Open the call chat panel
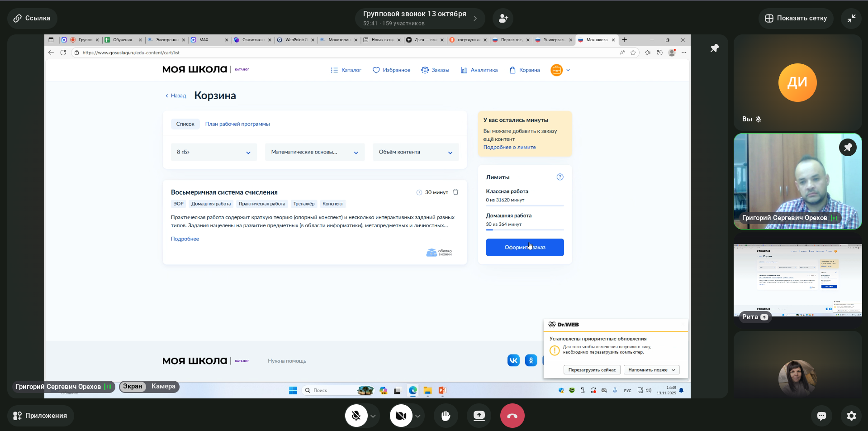The height and width of the screenshot is (431, 868). tap(821, 416)
